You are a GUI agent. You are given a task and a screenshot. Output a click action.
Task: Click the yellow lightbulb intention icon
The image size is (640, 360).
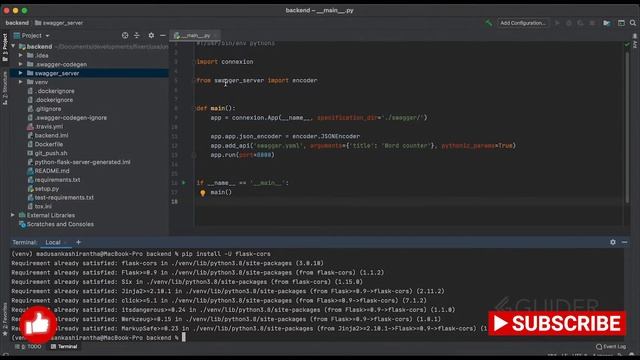203,193
